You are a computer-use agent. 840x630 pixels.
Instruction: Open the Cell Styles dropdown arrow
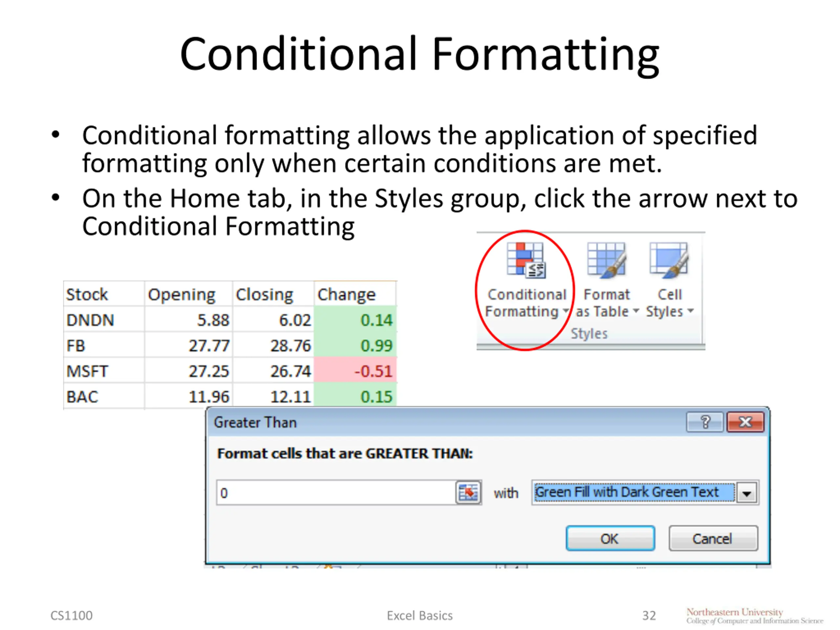coord(691,311)
